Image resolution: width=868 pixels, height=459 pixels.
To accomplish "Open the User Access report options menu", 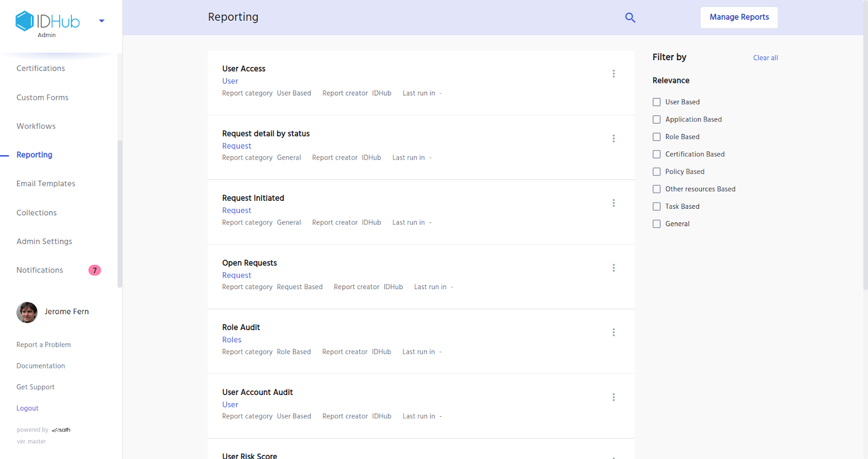I will coord(614,74).
